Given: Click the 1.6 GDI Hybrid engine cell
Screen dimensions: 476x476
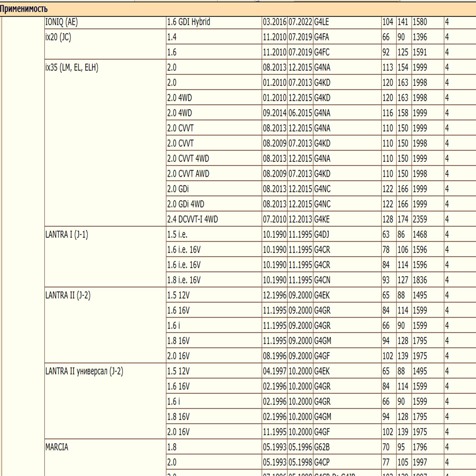Looking at the screenshot, I should click(189, 22).
